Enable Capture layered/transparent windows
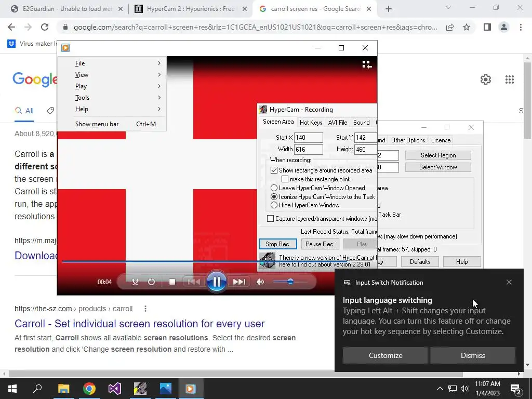The height and width of the screenshot is (399, 532). (270, 219)
